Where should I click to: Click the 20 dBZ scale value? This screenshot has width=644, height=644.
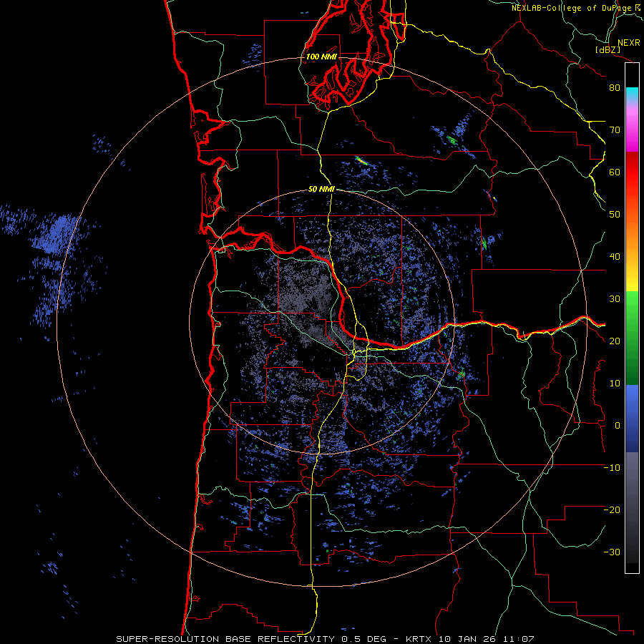[x=615, y=341]
